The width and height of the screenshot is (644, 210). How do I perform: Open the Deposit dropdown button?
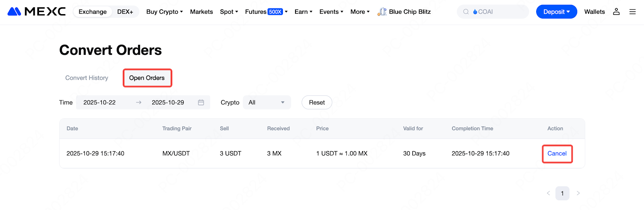[556, 12]
